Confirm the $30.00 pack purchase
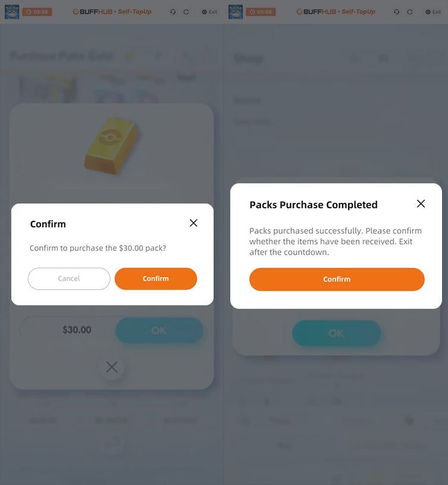Viewport: 448px width, 485px height. point(155,279)
